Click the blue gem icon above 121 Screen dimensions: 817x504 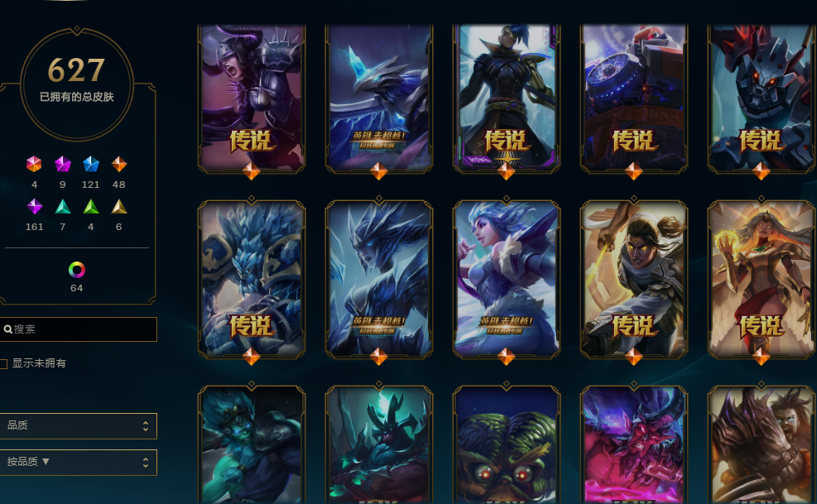91,164
